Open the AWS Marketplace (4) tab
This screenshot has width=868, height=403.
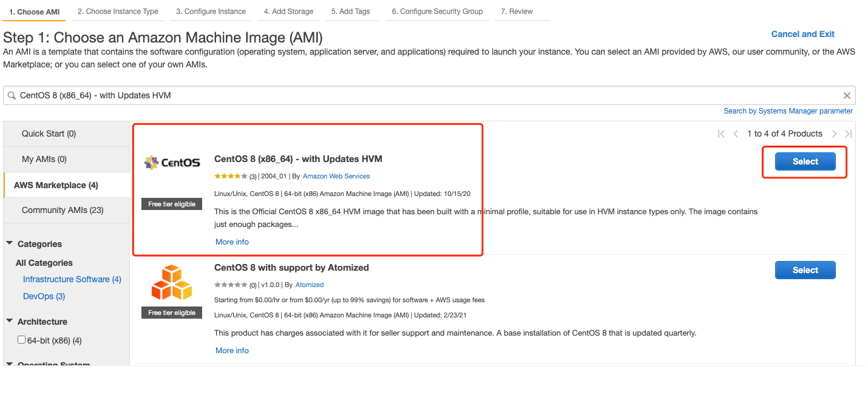pyautogui.click(x=66, y=185)
